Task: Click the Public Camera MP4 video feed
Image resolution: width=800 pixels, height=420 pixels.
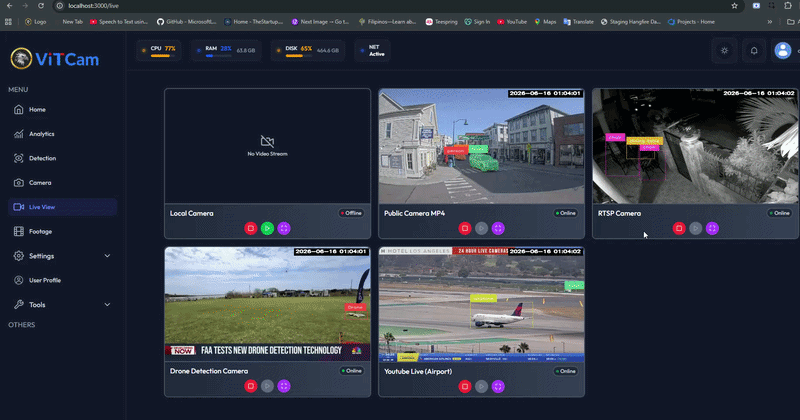Action: point(482,146)
